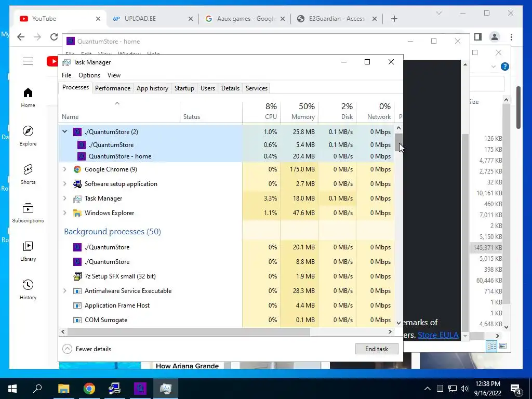Open YouTube Library in sidebar

coord(28,251)
